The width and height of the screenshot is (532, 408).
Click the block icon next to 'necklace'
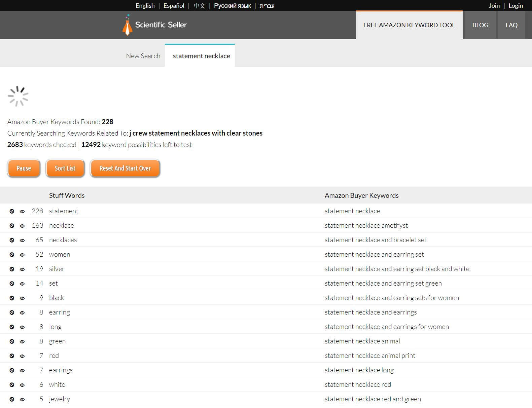tap(12, 226)
